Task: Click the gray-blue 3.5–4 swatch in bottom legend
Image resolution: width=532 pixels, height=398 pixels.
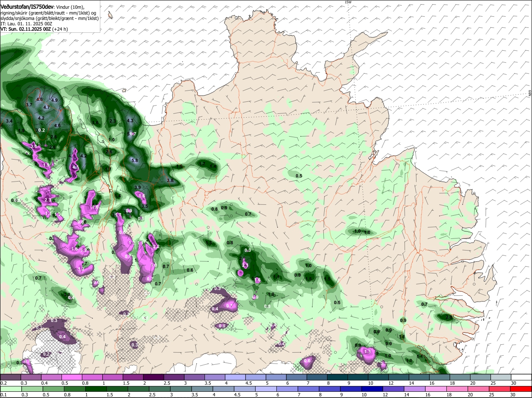Action: click(203, 389)
